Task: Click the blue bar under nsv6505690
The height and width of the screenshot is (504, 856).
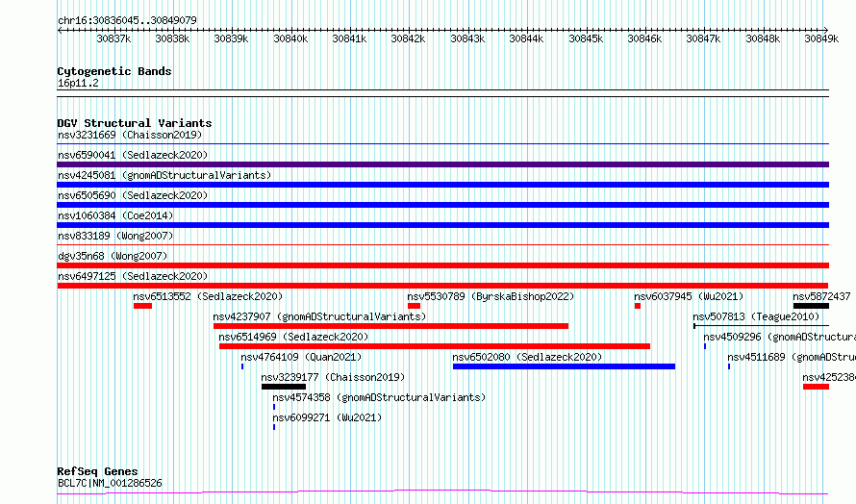Action: pyautogui.click(x=442, y=205)
